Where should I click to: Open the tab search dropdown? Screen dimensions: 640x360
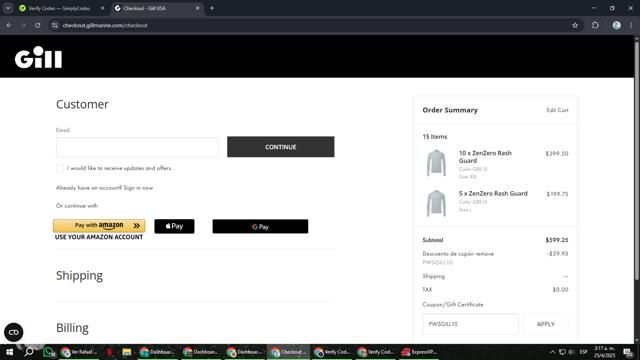click(x=8, y=8)
